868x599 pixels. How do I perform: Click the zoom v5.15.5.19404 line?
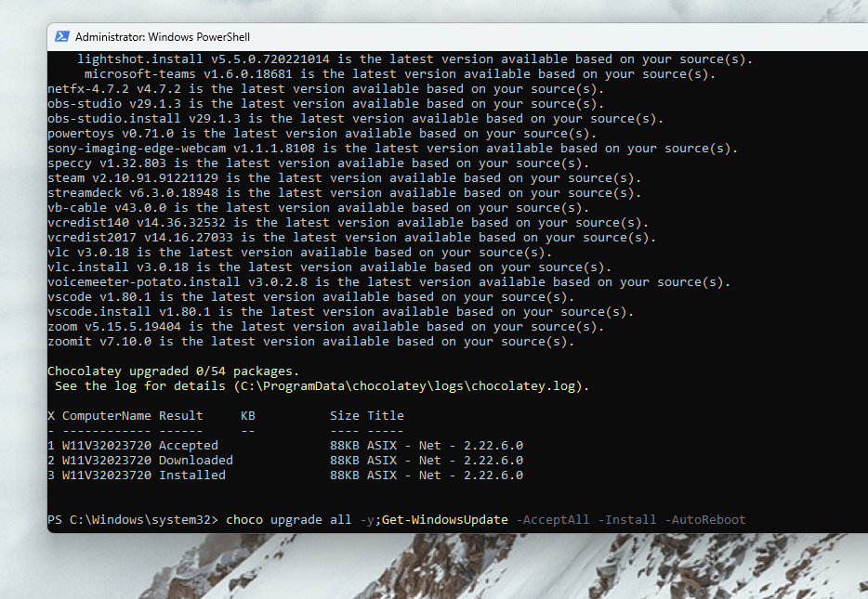tap(325, 328)
